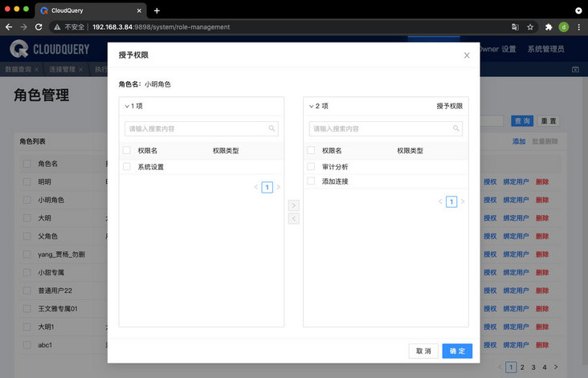Click the not-secure warning icon

57,27
